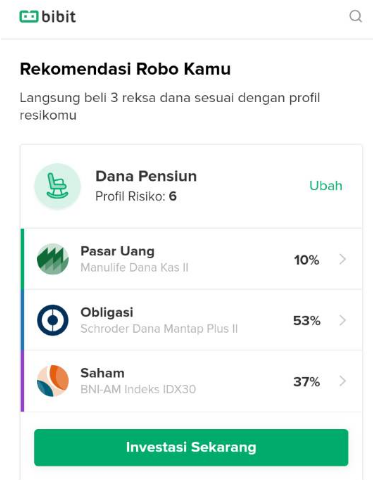This screenshot has height=480, width=373.
Task: Click Schroder Dana Mantap Plus II text
Action: point(159,329)
